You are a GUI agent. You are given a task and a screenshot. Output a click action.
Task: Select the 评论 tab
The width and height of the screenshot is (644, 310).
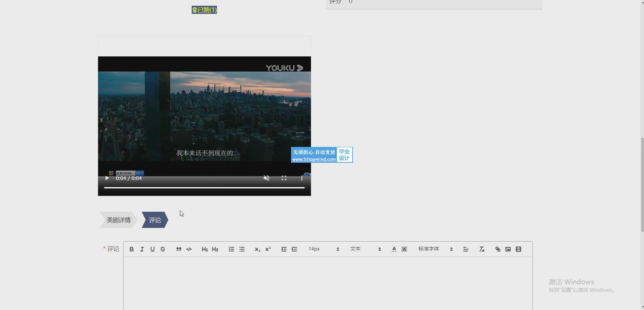tap(155, 220)
